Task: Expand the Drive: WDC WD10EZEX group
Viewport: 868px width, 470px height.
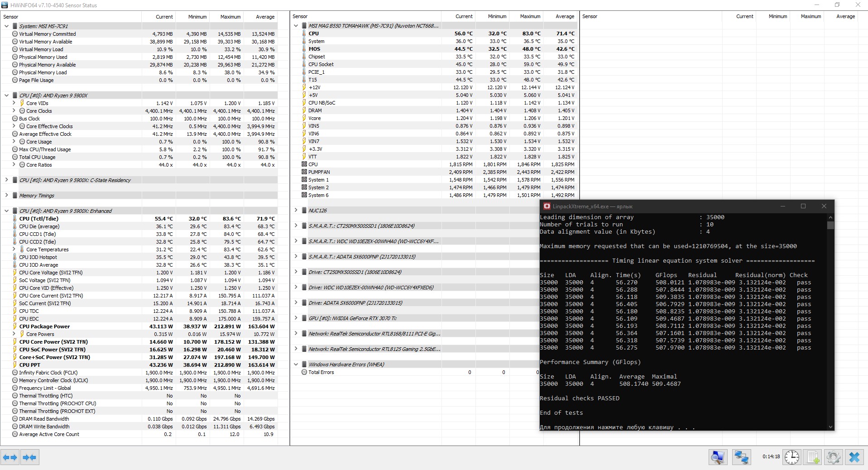Action: (296, 288)
